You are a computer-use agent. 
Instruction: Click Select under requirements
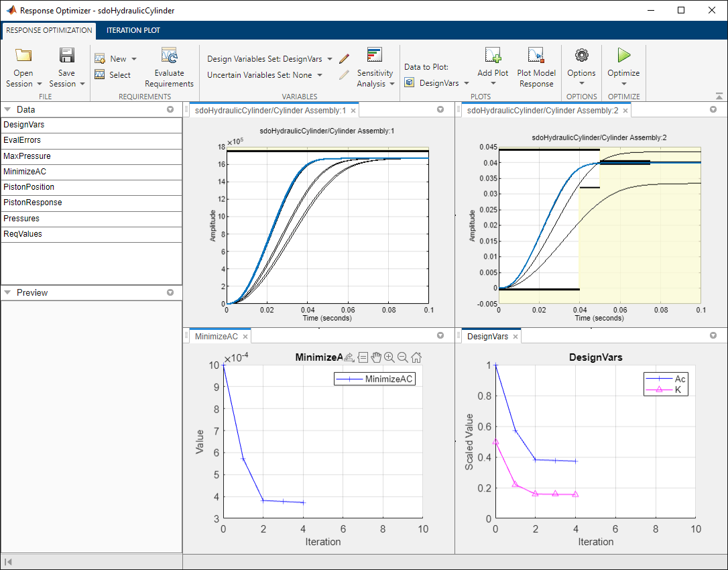point(120,75)
